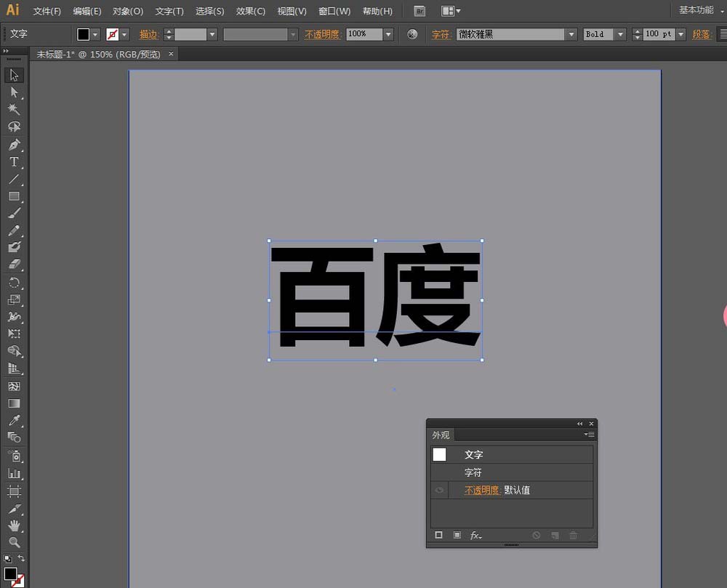Open the Recolor Artwork wheel icon
This screenshot has height=588, width=727.
412,34
